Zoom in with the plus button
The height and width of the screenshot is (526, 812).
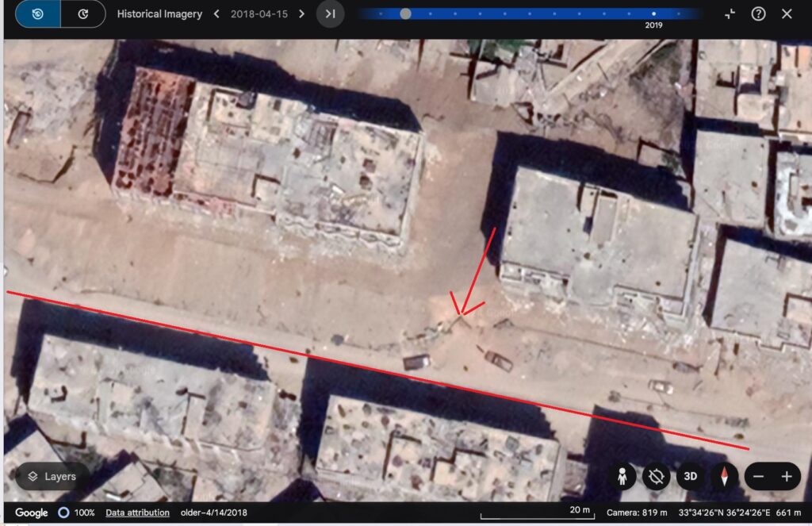coord(787,476)
